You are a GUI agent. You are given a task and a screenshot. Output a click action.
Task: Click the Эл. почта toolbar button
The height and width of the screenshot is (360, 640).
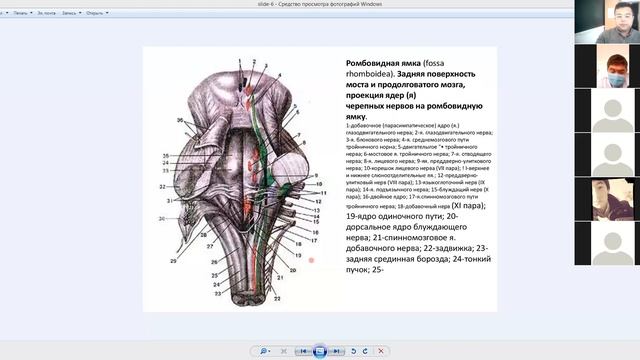pyautogui.click(x=47, y=13)
